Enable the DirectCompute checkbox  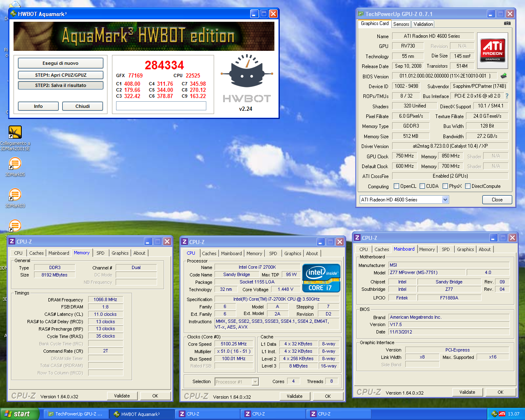click(468, 186)
